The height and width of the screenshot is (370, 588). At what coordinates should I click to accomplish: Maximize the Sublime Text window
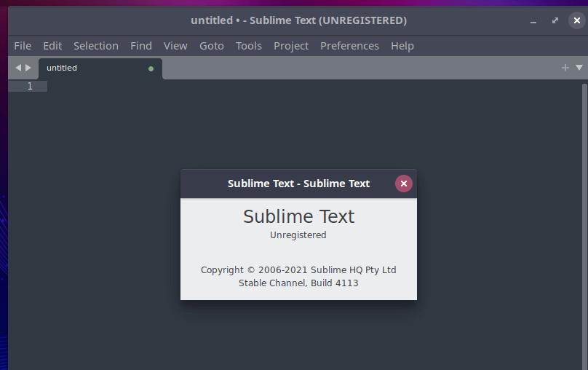coord(555,20)
